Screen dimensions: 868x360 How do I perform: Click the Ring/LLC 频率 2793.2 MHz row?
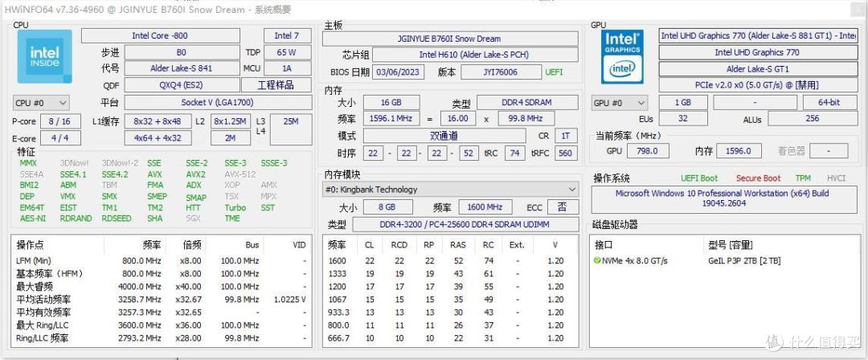[x=161, y=337]
